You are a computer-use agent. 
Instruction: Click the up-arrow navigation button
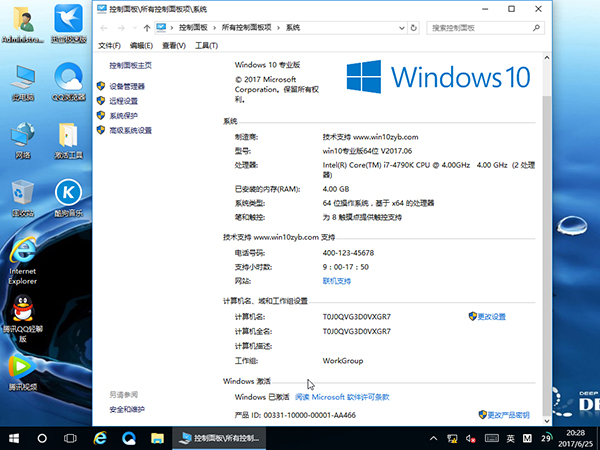pos(147,27)
